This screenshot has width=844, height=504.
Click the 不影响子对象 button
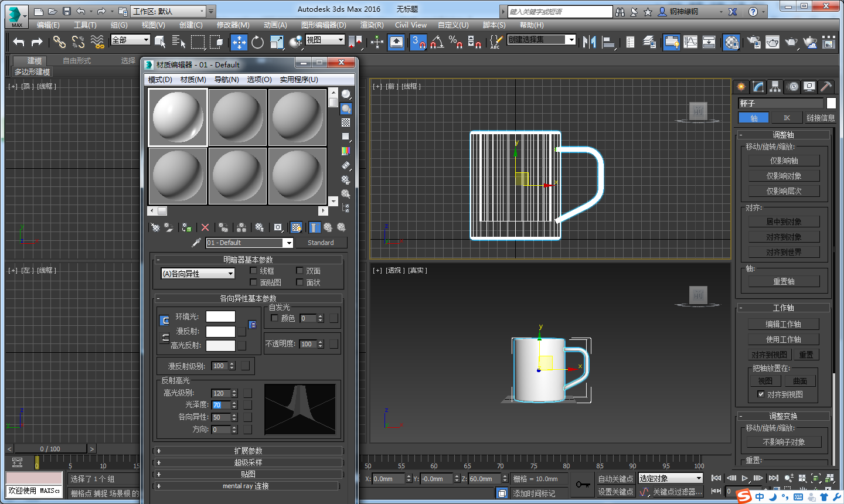point(784,442)
